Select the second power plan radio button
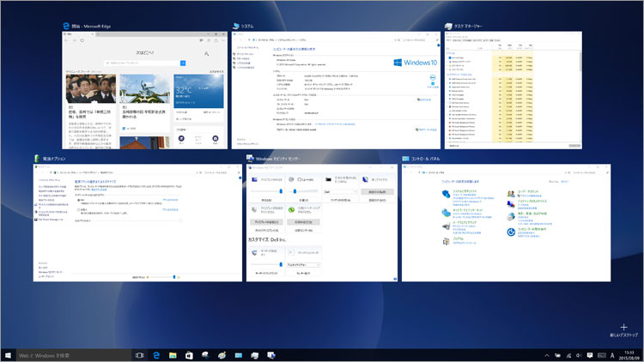 (79, 209)
